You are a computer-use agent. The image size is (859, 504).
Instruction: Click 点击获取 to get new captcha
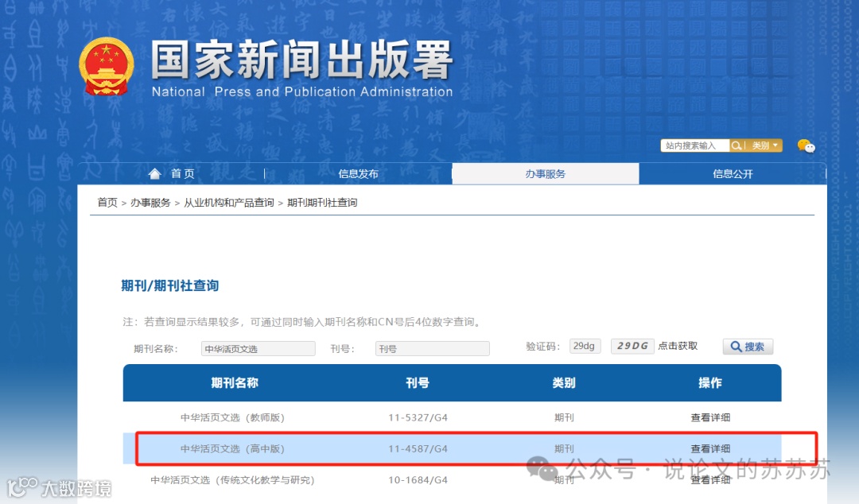678,347
